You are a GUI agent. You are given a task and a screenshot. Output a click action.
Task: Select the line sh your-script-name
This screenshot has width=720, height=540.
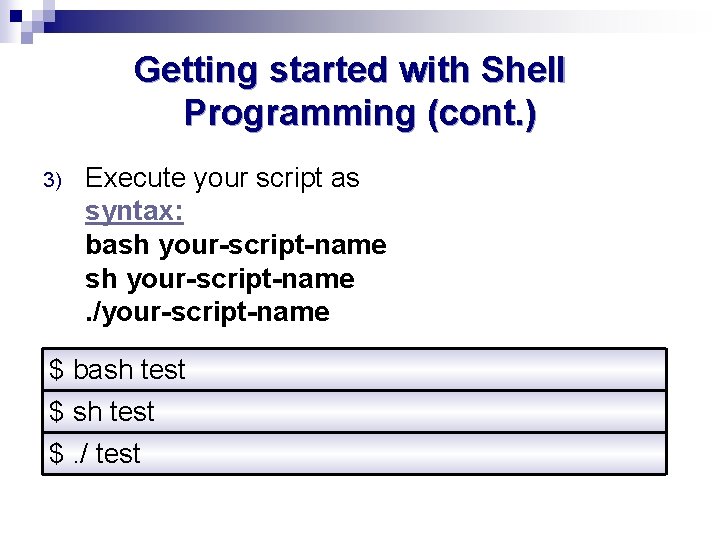tap(220, 279)
